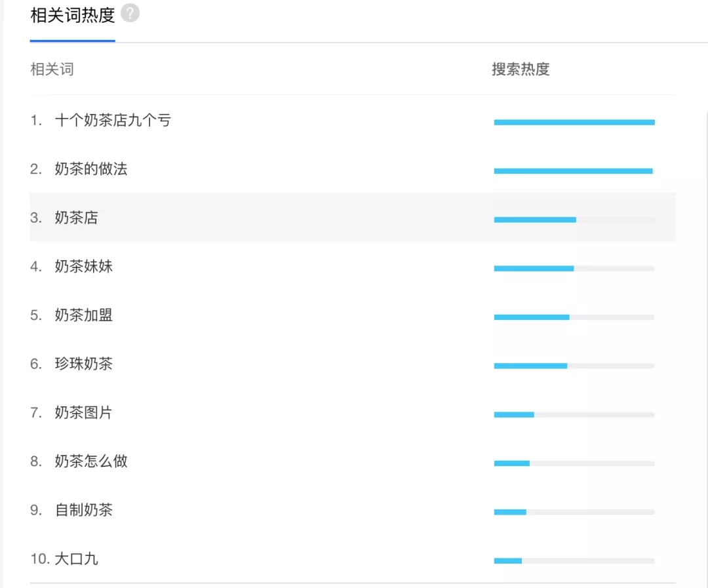708x588 pixels.
Task: Click the 奶茶店 keyword row
Action: (x=77, y=218)
